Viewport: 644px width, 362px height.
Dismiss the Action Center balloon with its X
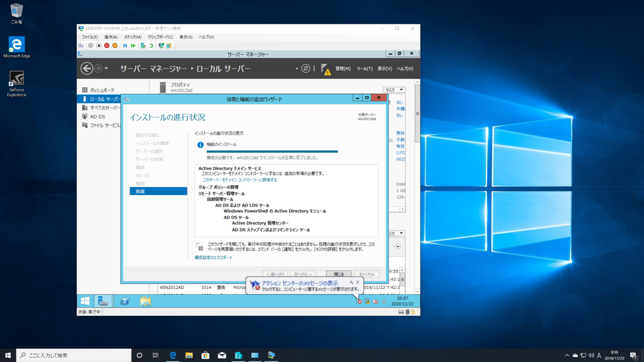[x=358, y=283]
